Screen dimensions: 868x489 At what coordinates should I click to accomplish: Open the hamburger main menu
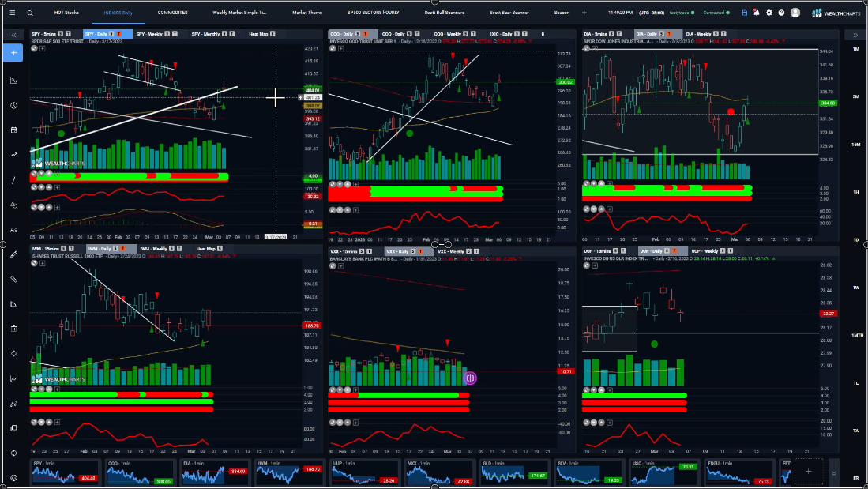pyautogui.click(x=13, y=13)
